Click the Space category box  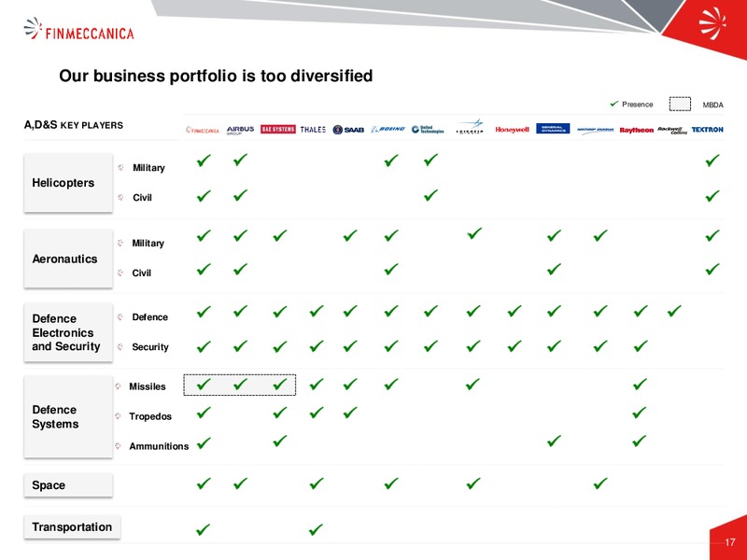[68, 485]
